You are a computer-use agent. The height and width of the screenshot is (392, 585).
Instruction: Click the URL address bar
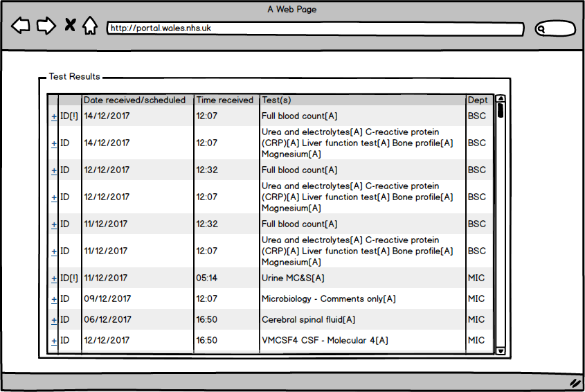315,29
